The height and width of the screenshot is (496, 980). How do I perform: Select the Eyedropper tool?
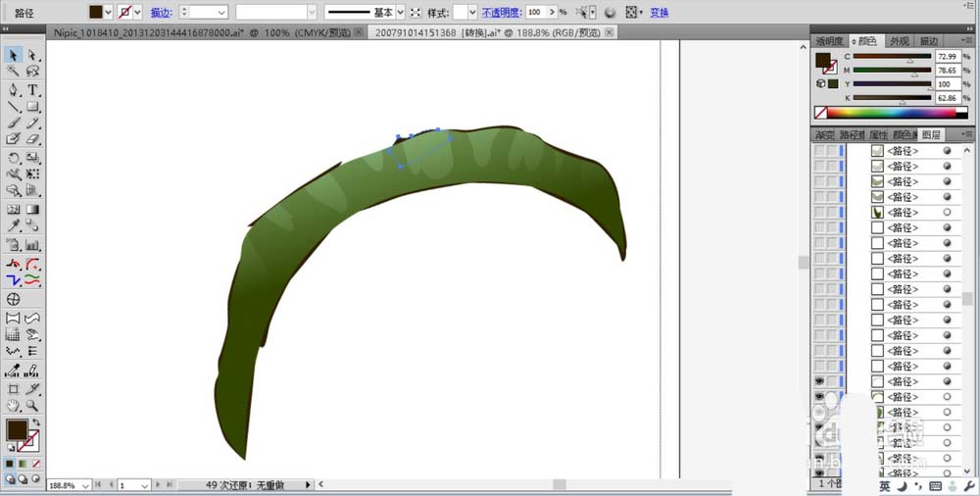[13, 225]
